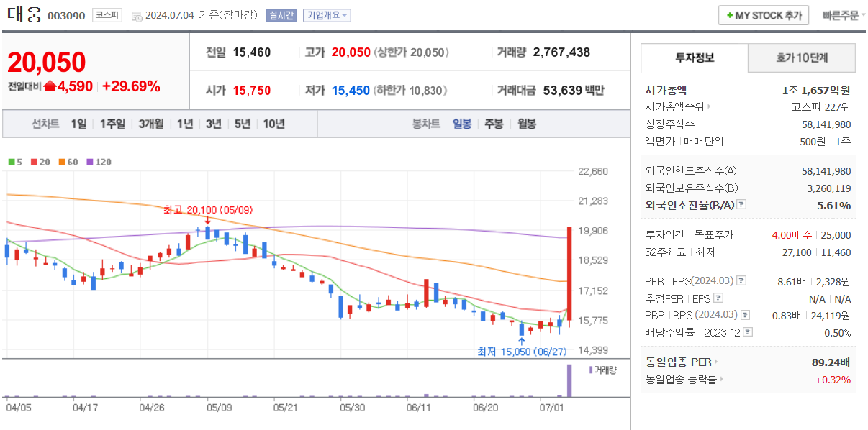
Task: Click the 코스피 227위 ranking value
Action: pyautogui.click(x=820, y=107)
